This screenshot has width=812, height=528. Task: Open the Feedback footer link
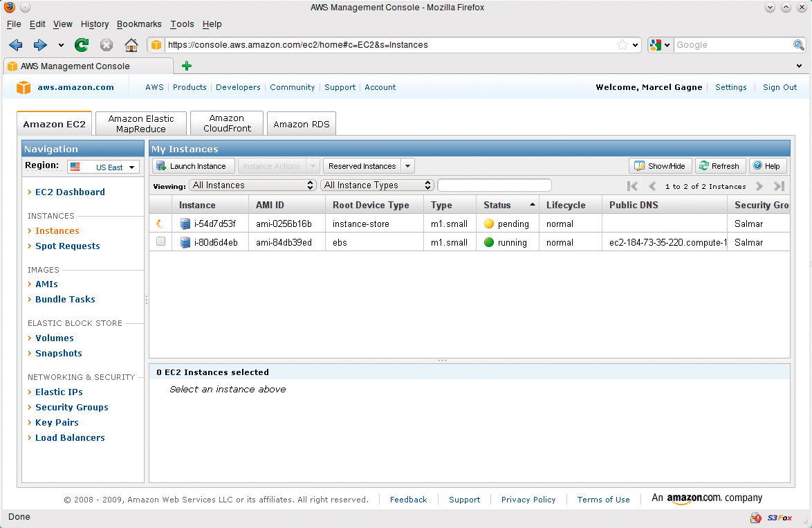click(409, 500)
